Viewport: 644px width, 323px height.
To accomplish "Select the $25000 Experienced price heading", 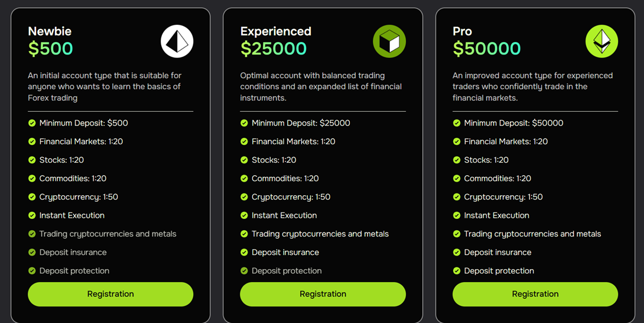I will pyautogui.click(x=274, y=49).
